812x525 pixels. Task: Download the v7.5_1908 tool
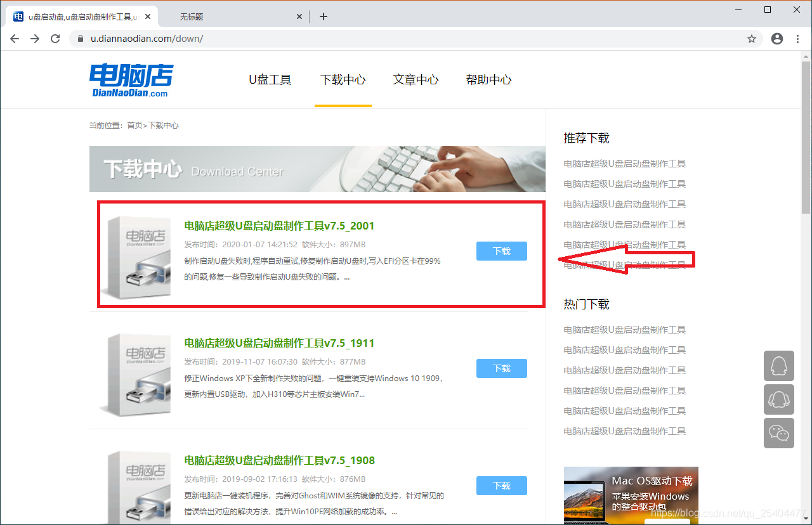[x=502, y=486]
